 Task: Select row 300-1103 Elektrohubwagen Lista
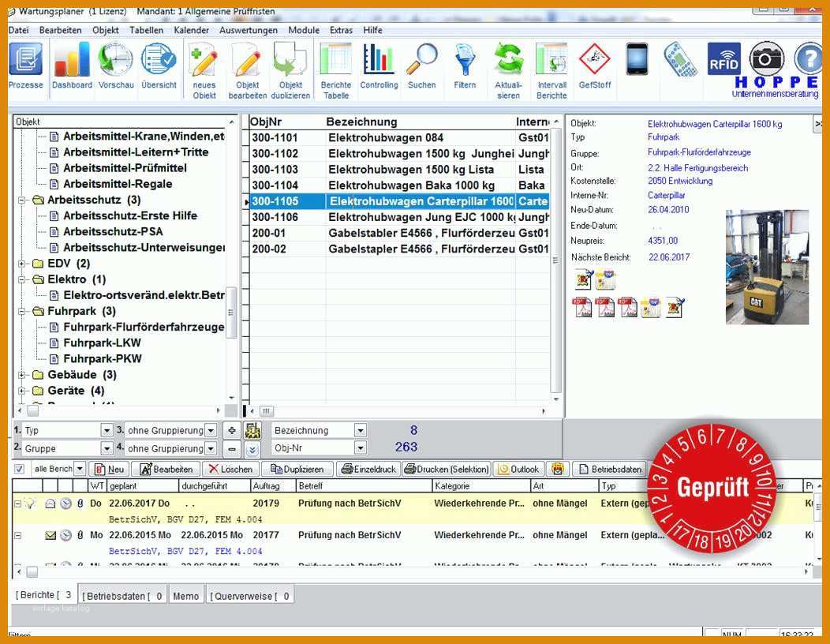pyautogui.click(x=399, y=170)
